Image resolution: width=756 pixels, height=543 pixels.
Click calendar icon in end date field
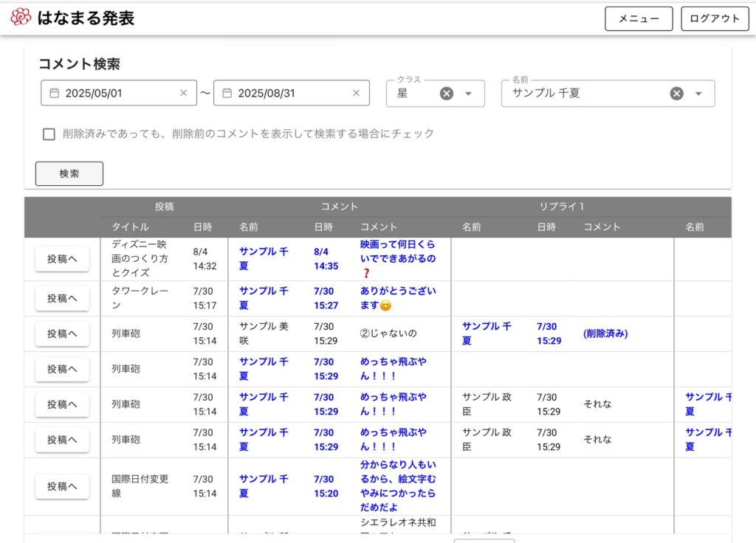click(227, 93)
